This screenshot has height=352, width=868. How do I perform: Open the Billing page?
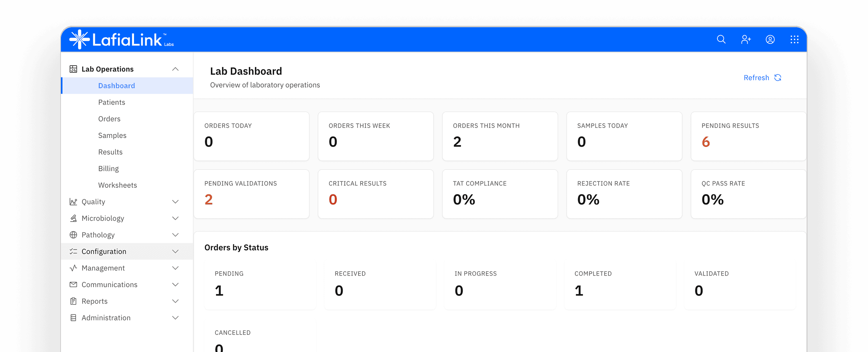pyautogui.click(x=127, y=168)
